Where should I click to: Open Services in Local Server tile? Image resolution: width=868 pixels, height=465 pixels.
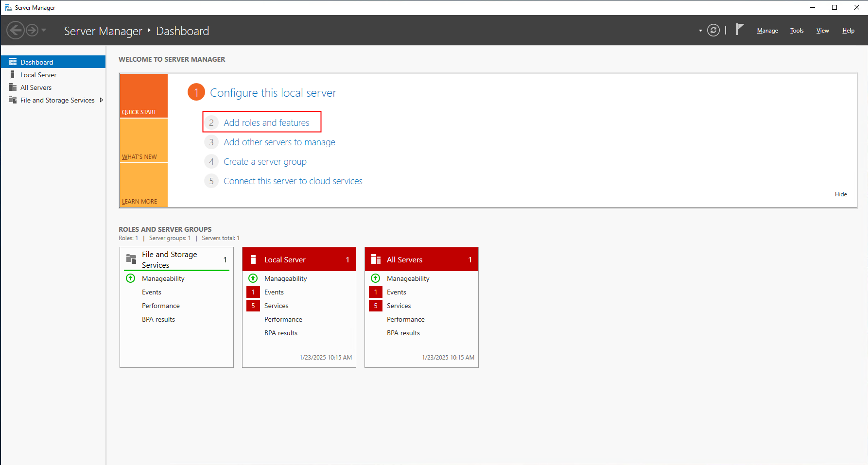[x=277, y=306]
